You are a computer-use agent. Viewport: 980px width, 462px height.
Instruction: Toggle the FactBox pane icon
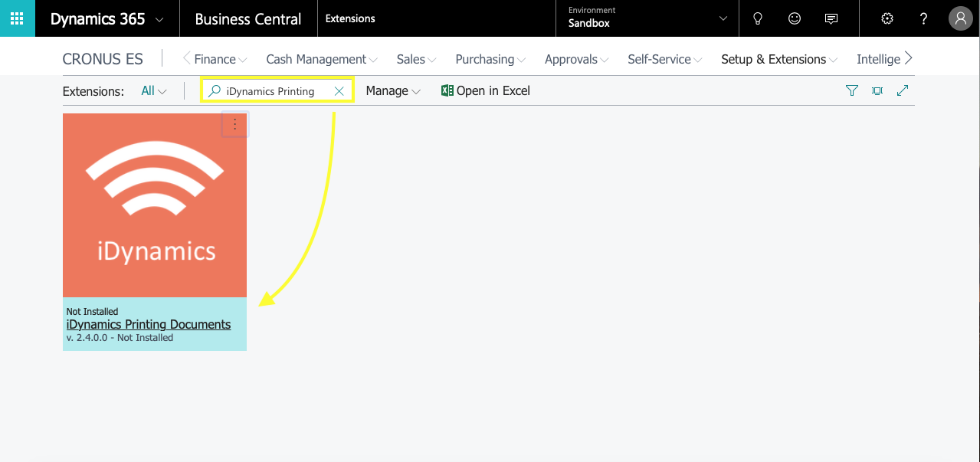coord(877,90)
